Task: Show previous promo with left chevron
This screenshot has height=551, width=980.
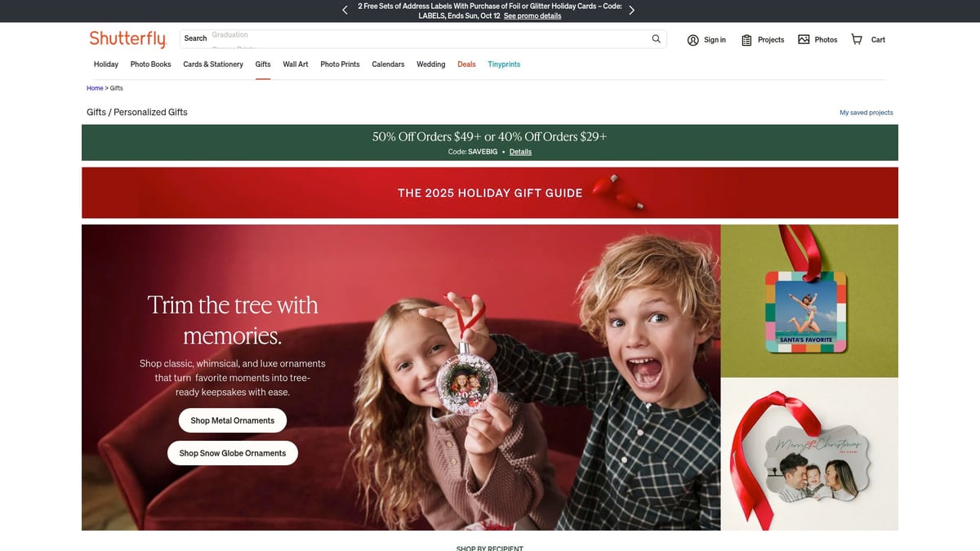Action: 345,11
